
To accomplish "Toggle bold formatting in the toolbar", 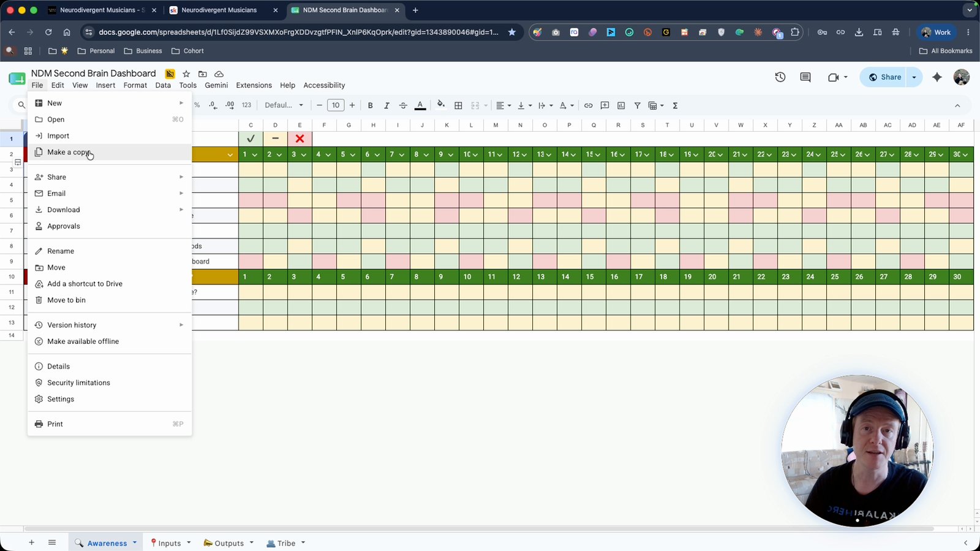I will 370,105.
